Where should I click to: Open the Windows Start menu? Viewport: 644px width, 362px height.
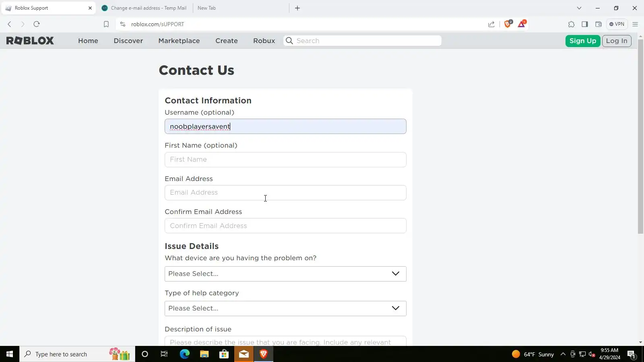point(10,354)
